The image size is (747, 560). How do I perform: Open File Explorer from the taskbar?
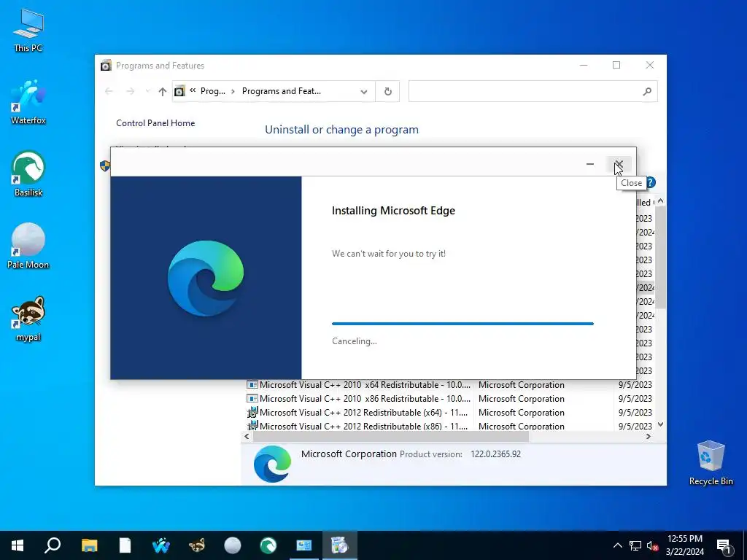89,545
